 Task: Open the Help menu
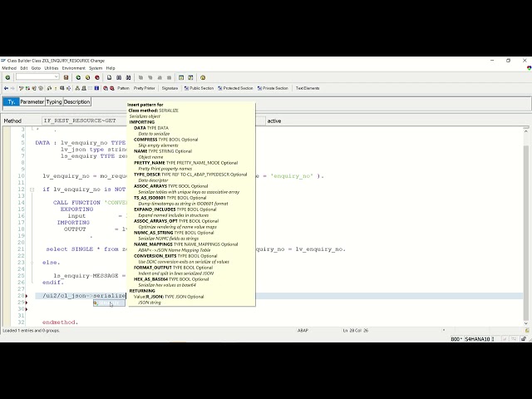[111, 68]
